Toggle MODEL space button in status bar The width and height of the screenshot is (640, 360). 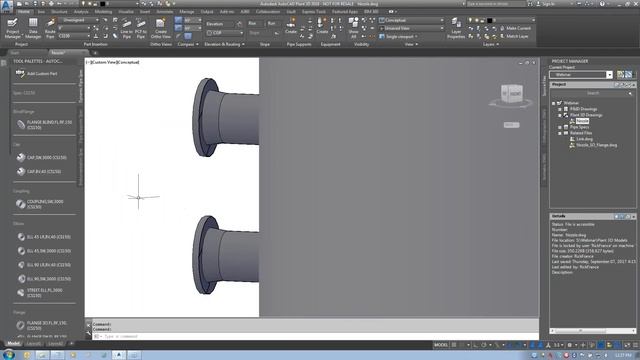441,345
